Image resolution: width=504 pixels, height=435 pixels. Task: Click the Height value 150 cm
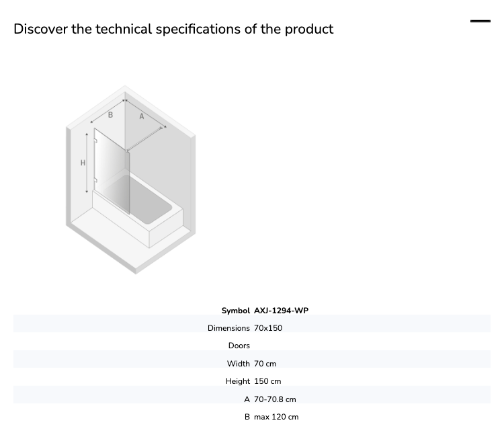tap(267, 381)
